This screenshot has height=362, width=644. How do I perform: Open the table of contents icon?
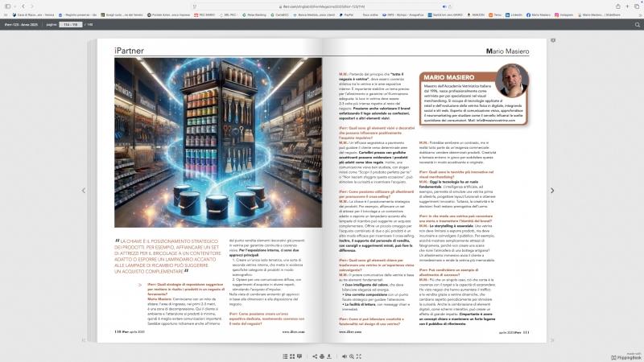coord(285,356)
